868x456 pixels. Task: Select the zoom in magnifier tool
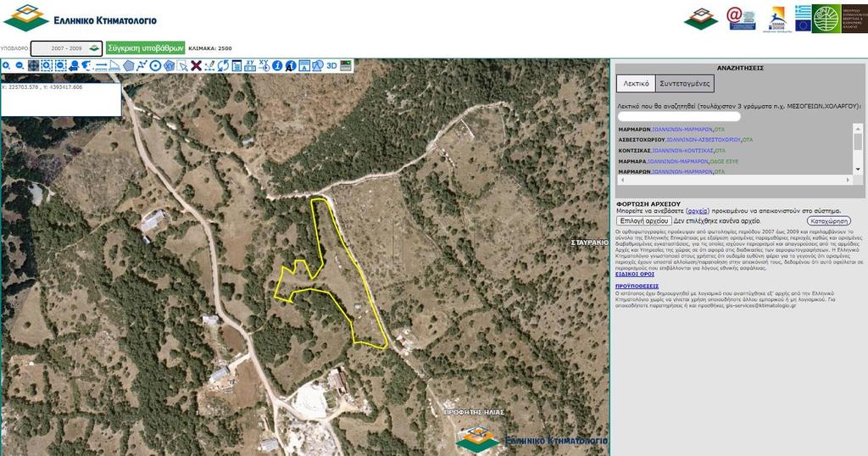click(x=6, y=65)
